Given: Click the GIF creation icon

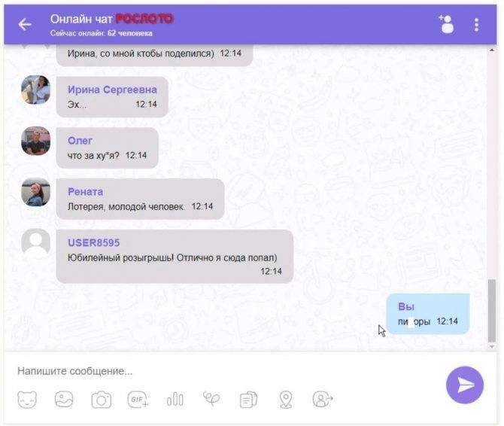Looking at the screenshot, I should coord(138,400).
